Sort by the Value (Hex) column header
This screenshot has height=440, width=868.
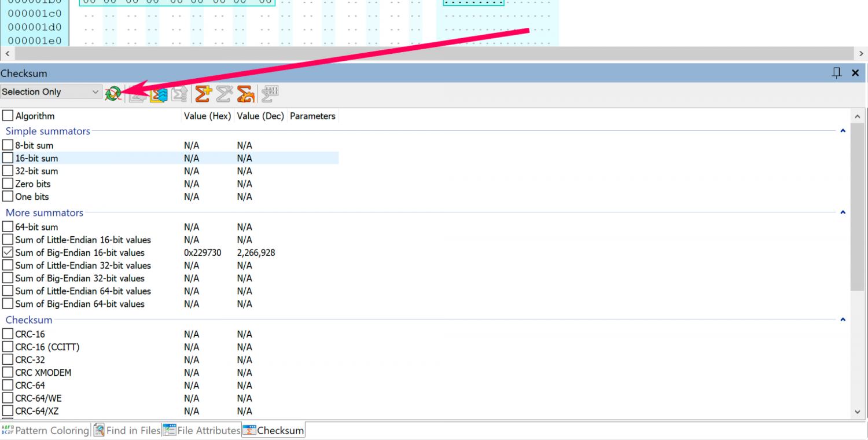tap(207, 116)
